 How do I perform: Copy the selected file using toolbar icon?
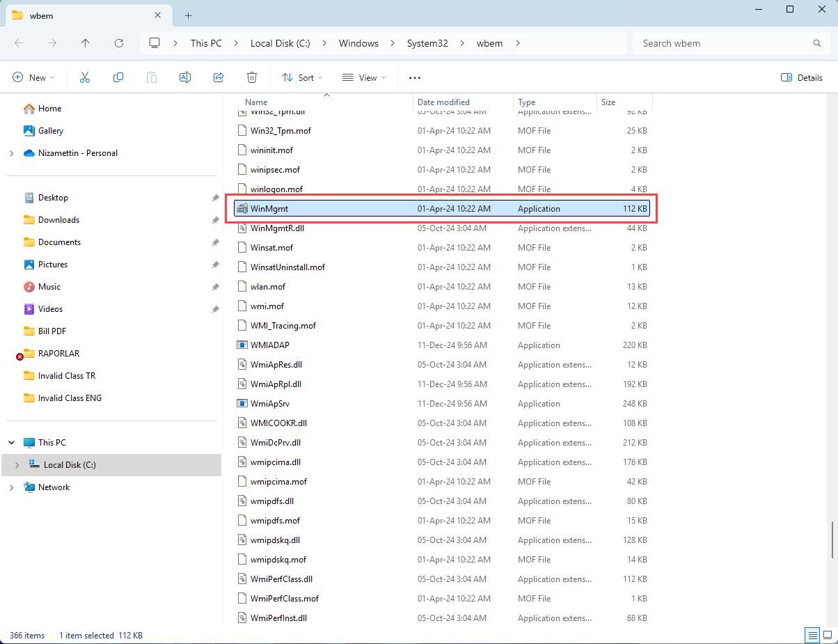coord(118,77)
